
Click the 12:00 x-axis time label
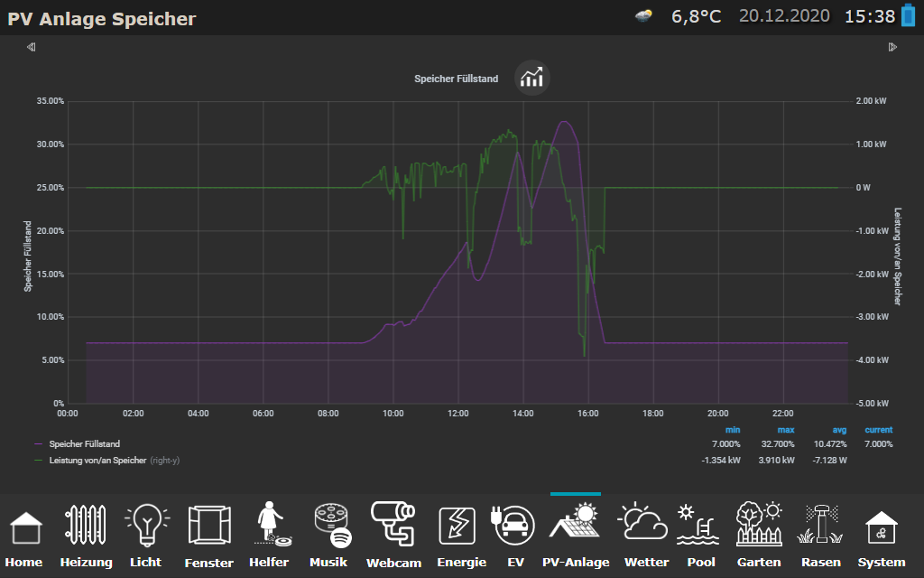pos(457,414)
